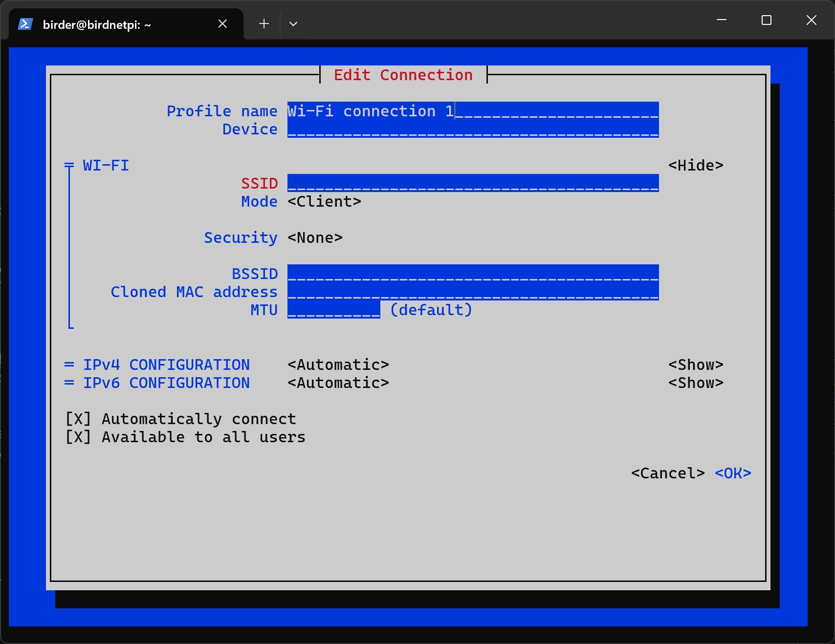Viewport: 835px width, 644px height.
Task: Open the IPv4 Automatic method selector
Action: pos(338,365)
